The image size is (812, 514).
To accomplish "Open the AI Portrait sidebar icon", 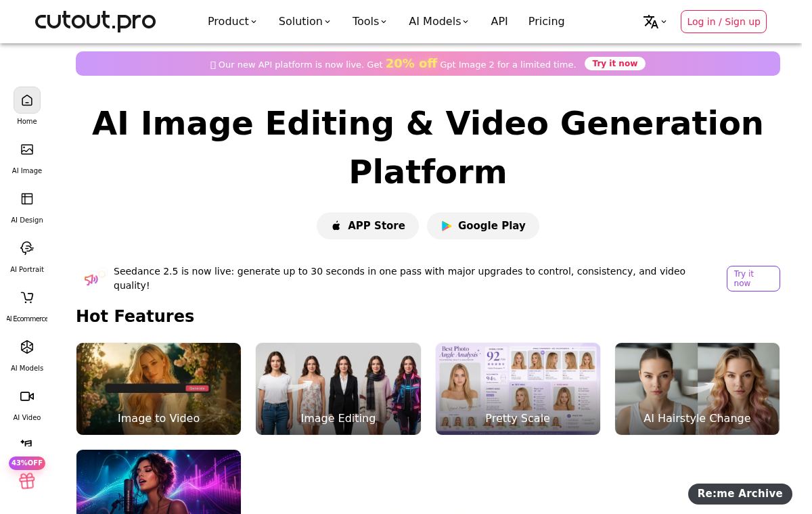I will (x=27, y=249).
